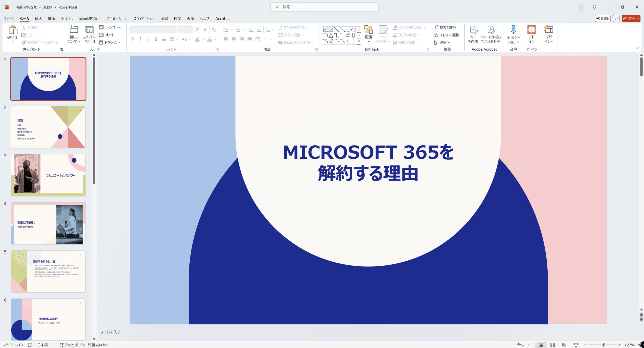Open the Clipboard group dialog launcher
Viewport: 644px width, 348px height.
pyautogui.click(x=62, y=50)
